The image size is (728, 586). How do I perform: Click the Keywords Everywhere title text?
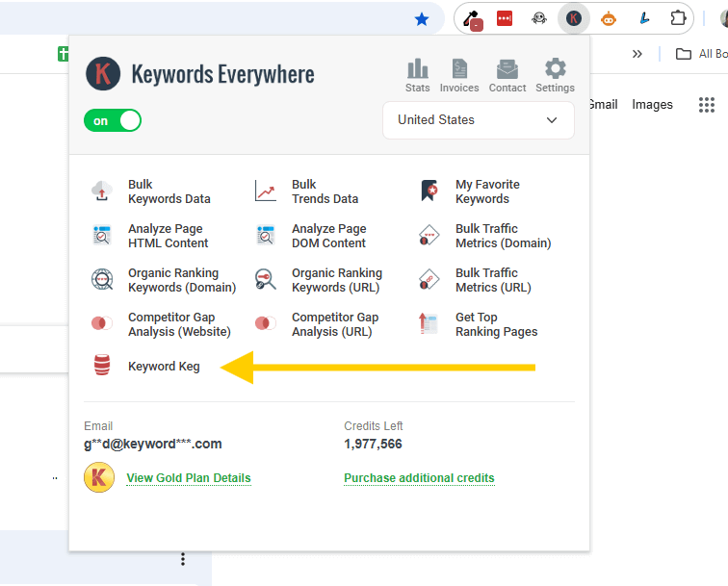[222, 74]
